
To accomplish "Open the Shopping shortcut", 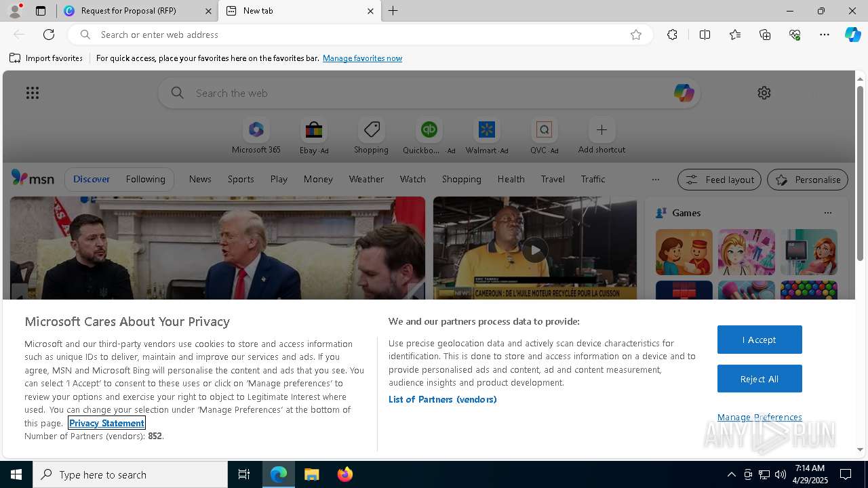I will pos(371,136).
